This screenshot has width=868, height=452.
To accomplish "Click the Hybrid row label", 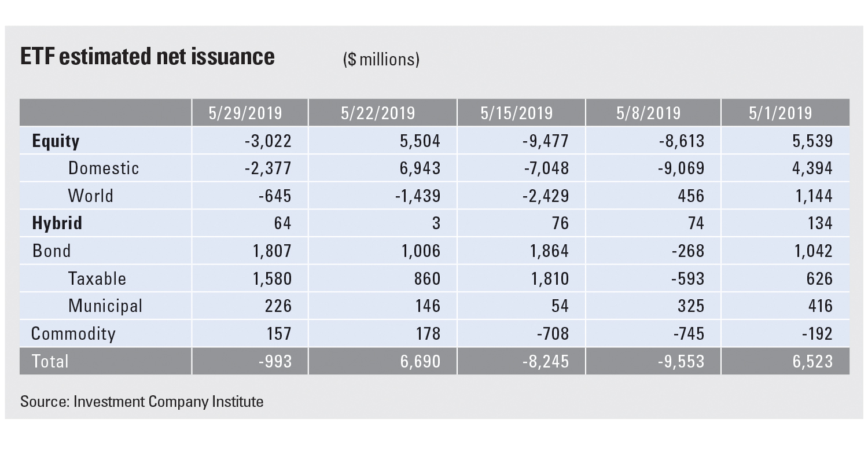I will tap(57, 223).
